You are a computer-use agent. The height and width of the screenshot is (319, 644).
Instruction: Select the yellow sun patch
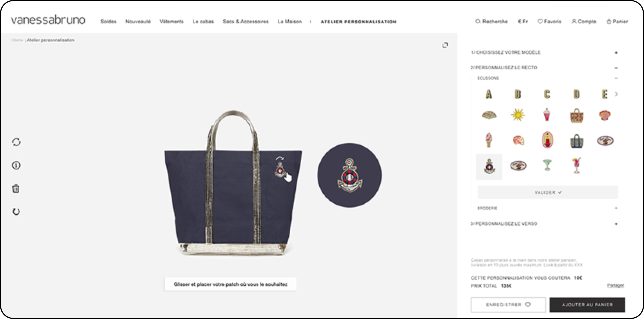click(x=518, y=115)
